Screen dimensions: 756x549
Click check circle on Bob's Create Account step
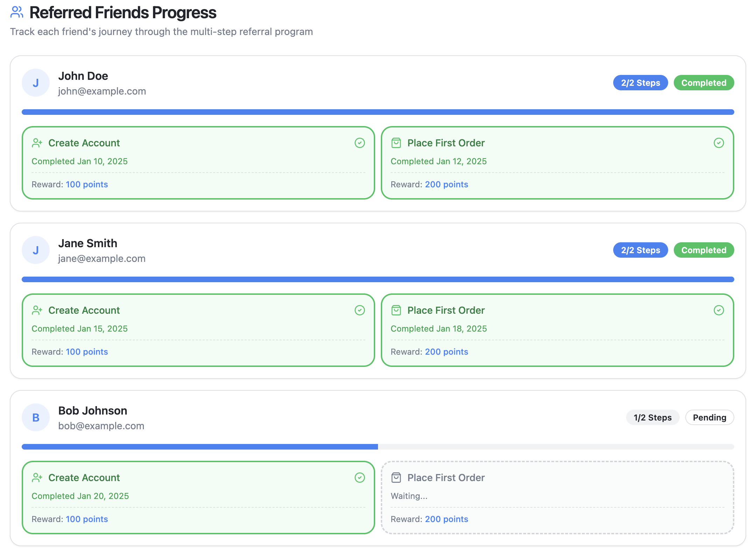(x=359, y=478)
